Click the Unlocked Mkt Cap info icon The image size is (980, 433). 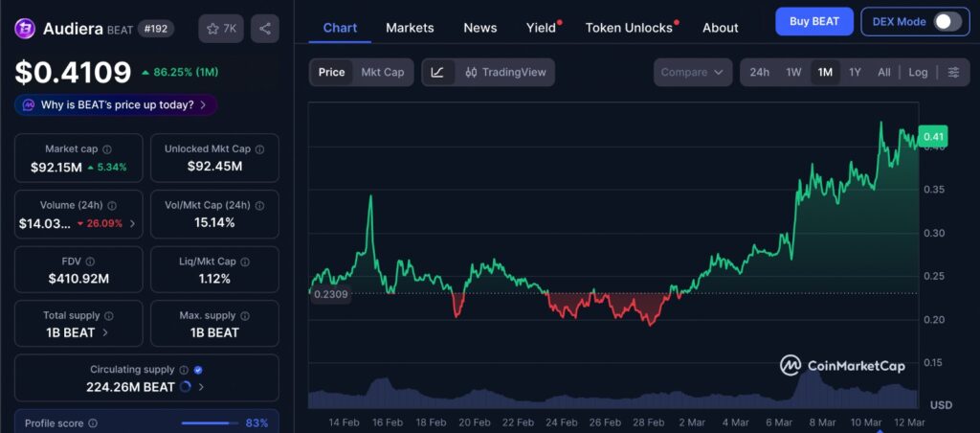259,149
